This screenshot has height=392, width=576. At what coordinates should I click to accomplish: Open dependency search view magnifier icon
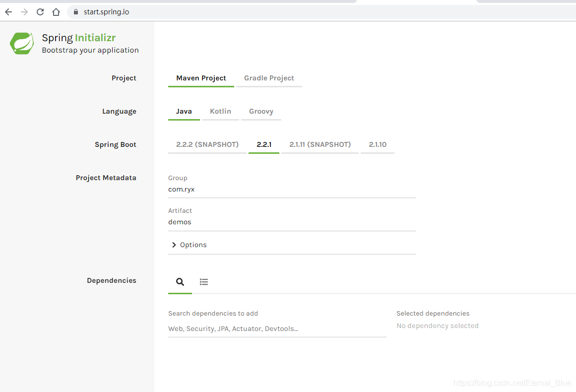click(x=180, y=282)
